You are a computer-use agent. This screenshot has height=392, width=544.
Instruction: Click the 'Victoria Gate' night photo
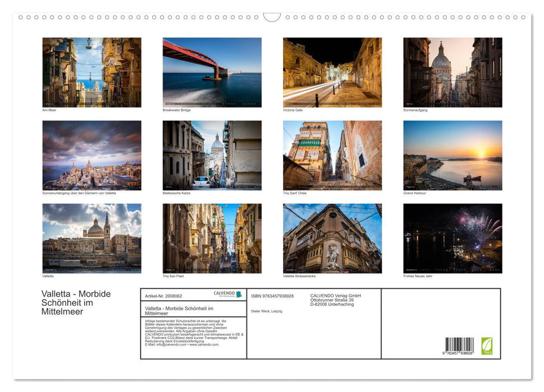[332, 72]
